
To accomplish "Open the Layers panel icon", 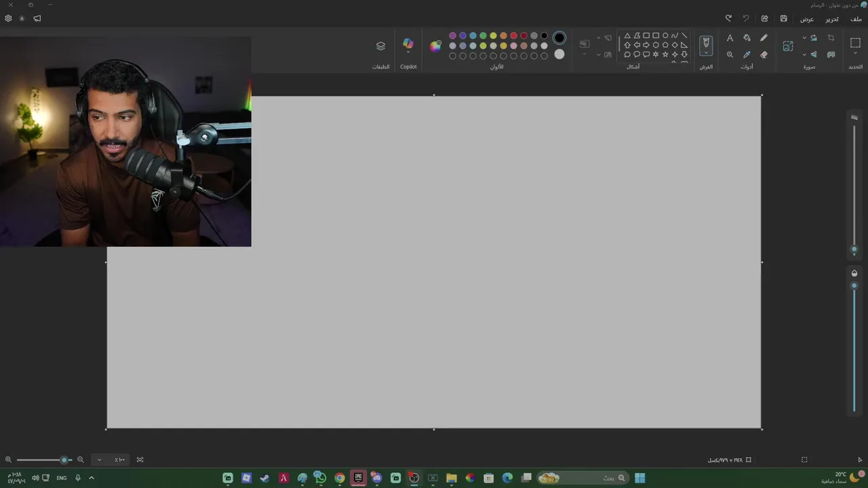I will pyautogui.click(x=380, y=46).
